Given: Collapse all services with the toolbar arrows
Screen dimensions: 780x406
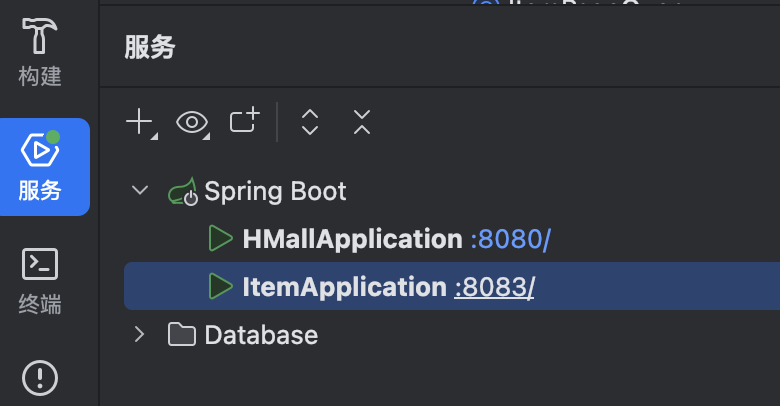Looking at the screenshot, I should click(x=362, y=122).
